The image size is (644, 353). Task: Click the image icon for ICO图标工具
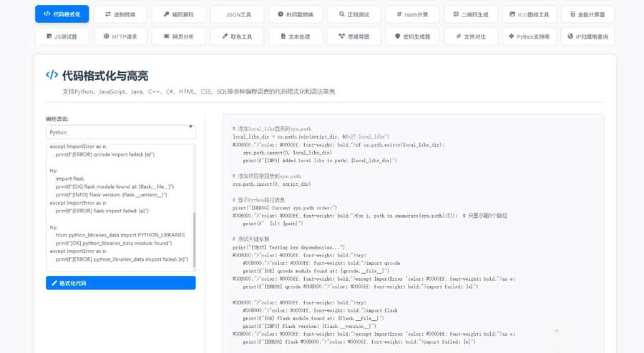(512, 14)
